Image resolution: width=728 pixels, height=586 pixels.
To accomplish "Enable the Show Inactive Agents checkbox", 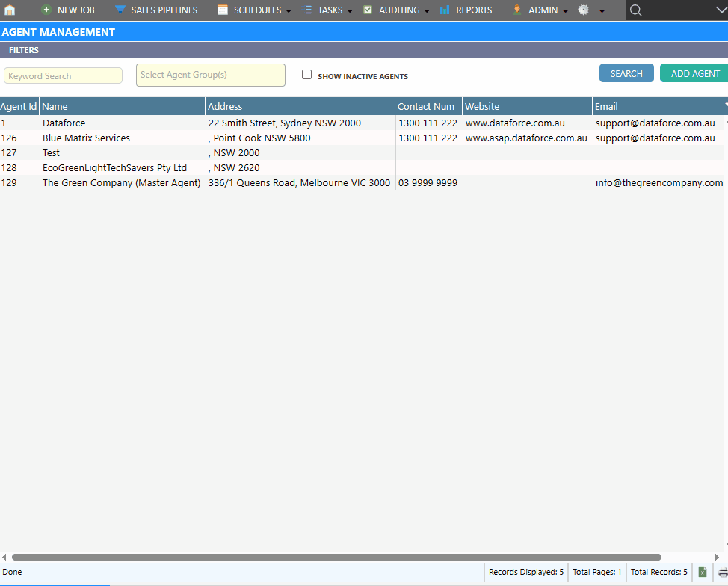I will point(306,75).
